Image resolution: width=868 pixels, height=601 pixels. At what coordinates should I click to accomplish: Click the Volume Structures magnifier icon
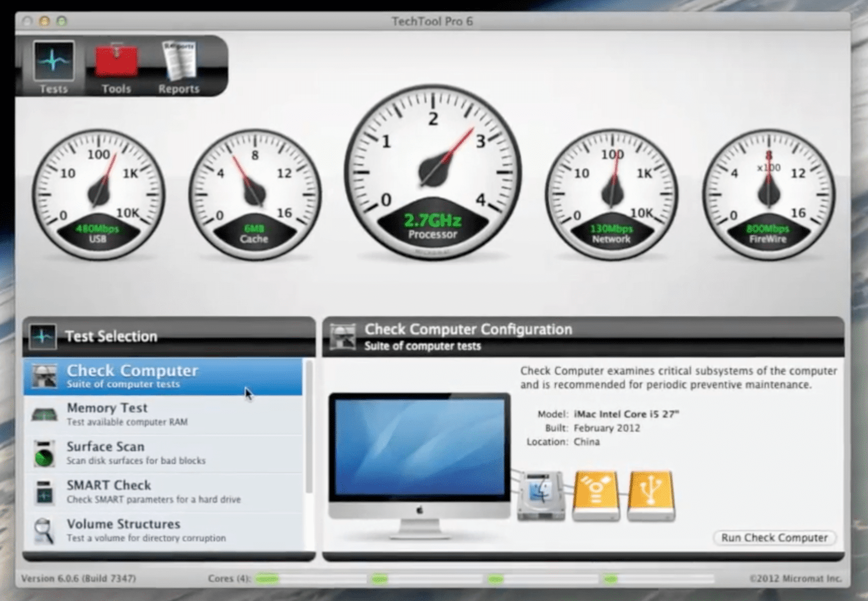tap(45, 531)
